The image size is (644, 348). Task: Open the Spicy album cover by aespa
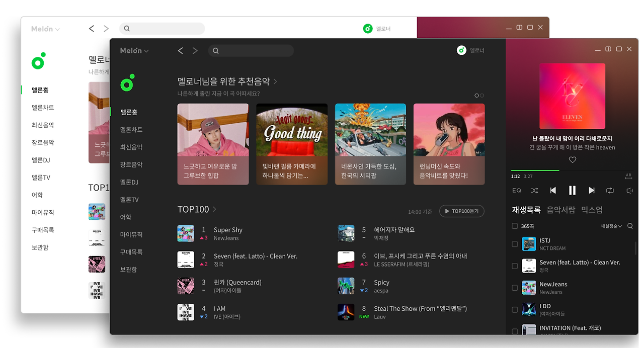[346, 286]
